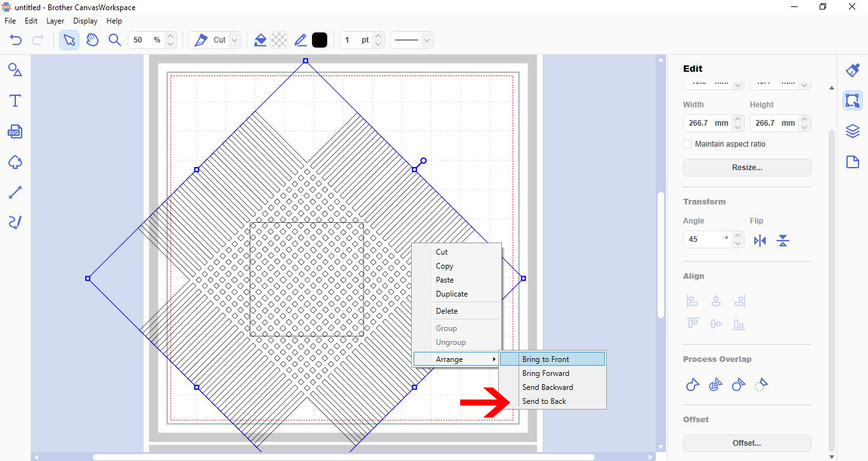Select Send Backward in Arrange submenu
Viewport: 868px width, 461px height.
click(552, 387)
